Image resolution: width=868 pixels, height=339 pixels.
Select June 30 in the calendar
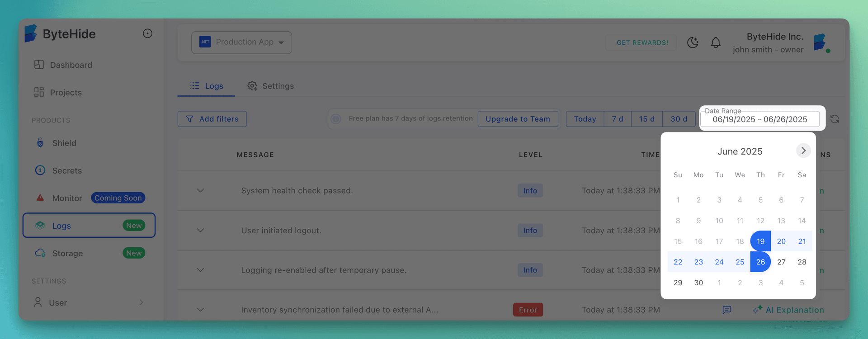(x=698, y=282)
